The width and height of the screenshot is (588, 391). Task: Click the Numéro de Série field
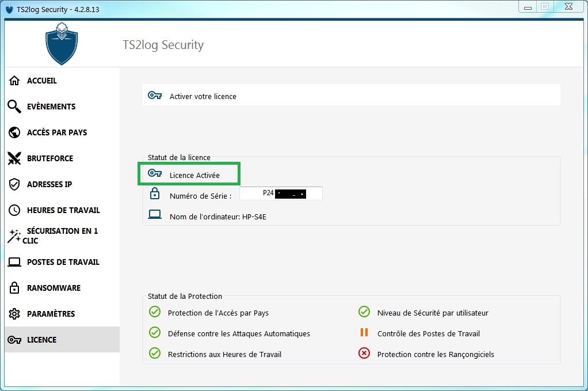(281, 193)
